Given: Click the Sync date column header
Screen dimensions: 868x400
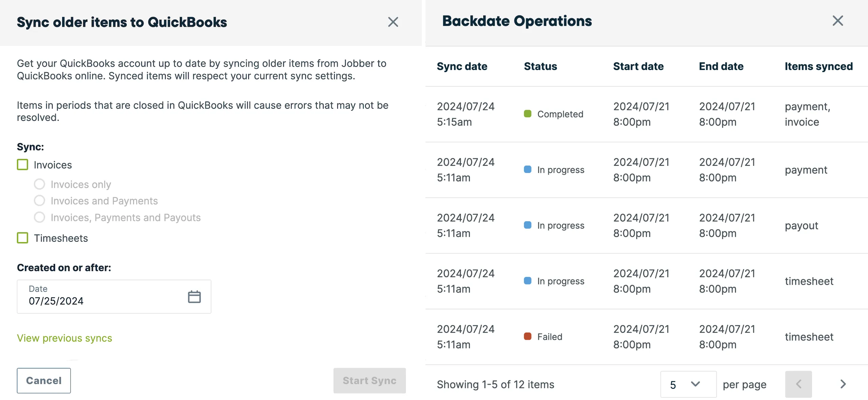Looking at the screenshot, I should (x=462, y=66).
